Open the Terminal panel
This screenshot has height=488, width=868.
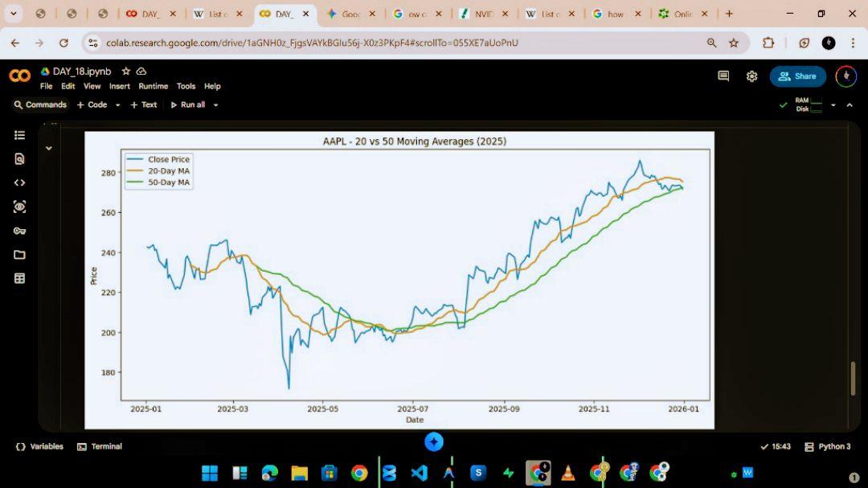[x=100, y=446]
